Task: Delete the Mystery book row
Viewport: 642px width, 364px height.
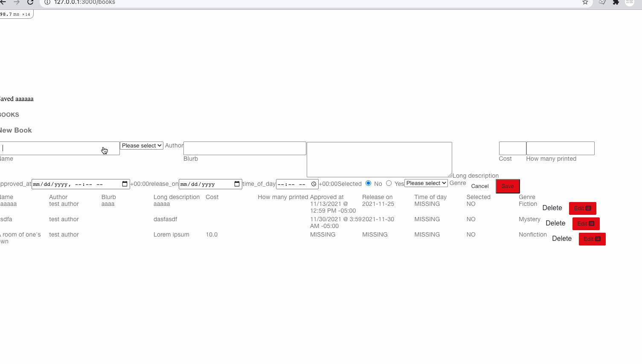Action: click(x=555, y=223)
